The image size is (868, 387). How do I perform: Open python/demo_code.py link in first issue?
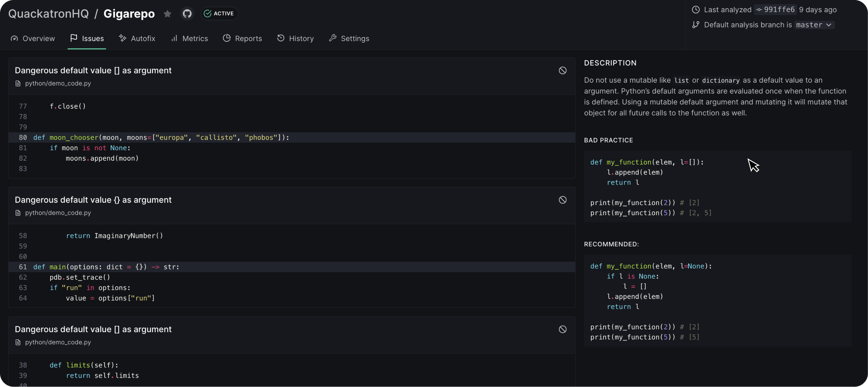pos(58,84)
